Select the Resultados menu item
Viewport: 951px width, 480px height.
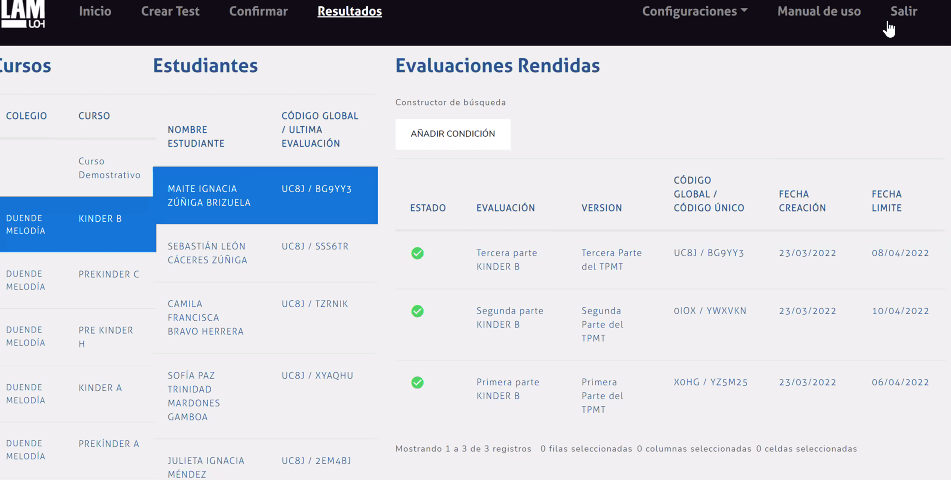(x=349, y=12)
